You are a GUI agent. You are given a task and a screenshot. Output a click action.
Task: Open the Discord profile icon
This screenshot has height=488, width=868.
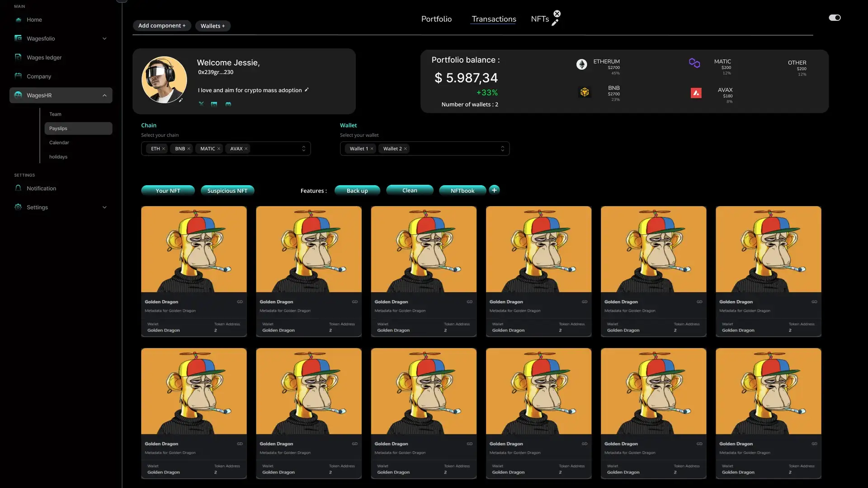pyautogui.click(x=228, y=104)
